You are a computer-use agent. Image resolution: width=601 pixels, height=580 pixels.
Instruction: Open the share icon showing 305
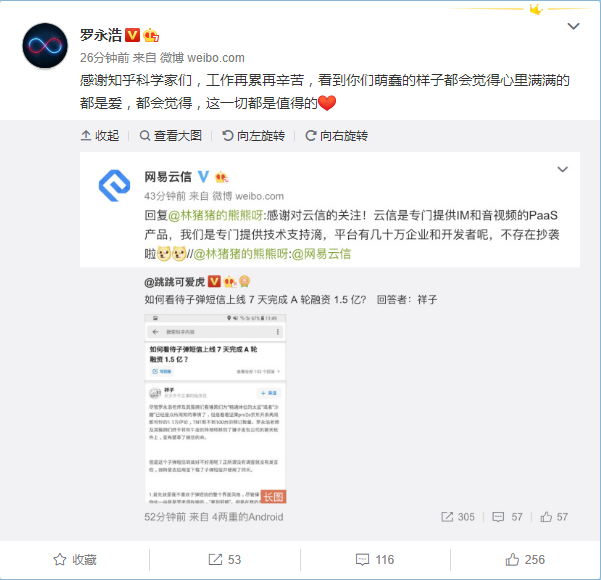(x=458, y=517)
